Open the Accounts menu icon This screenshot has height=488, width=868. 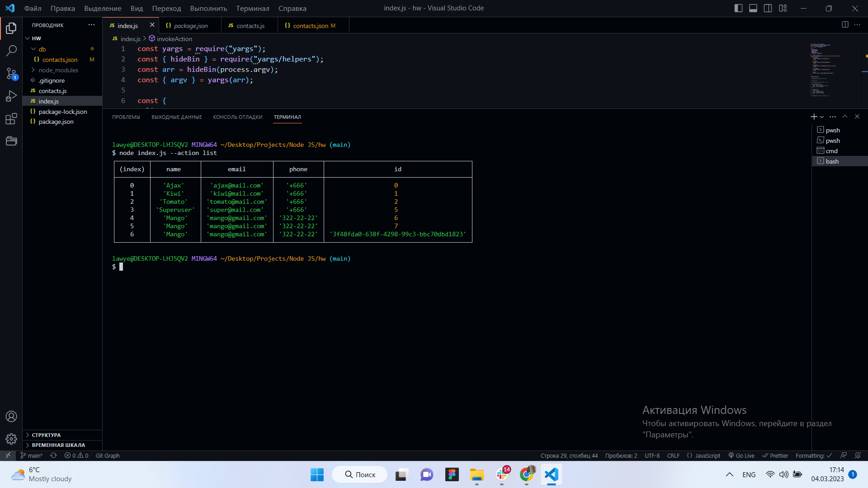(x=11, y=416)
